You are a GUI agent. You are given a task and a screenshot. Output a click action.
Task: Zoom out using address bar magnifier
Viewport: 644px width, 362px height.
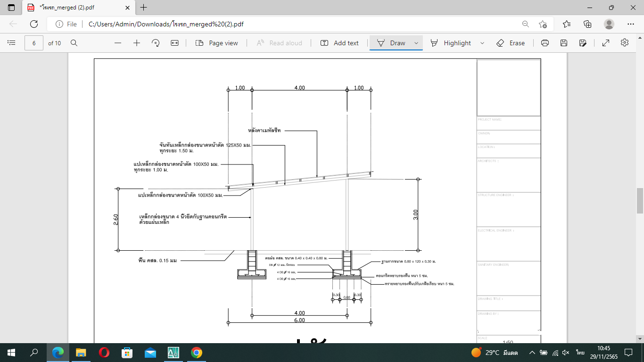[525, 24]
